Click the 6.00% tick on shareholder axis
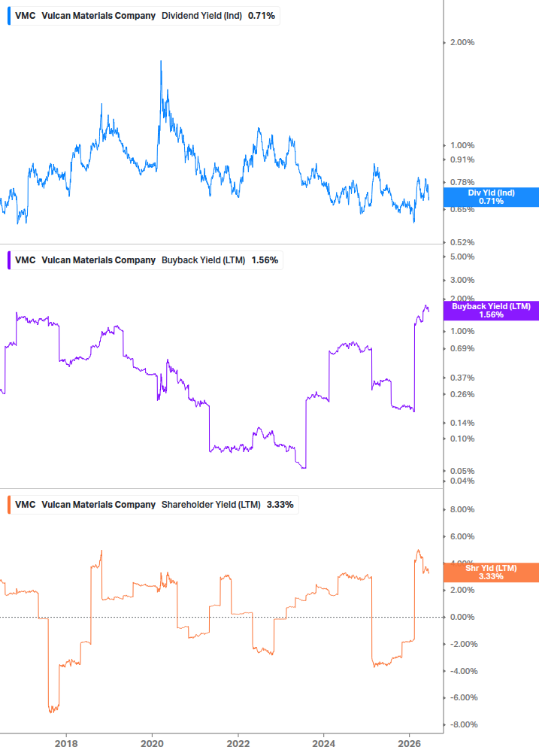Image resolution: width=539 pixels, height=756 pixels. [x=462, y=536]
